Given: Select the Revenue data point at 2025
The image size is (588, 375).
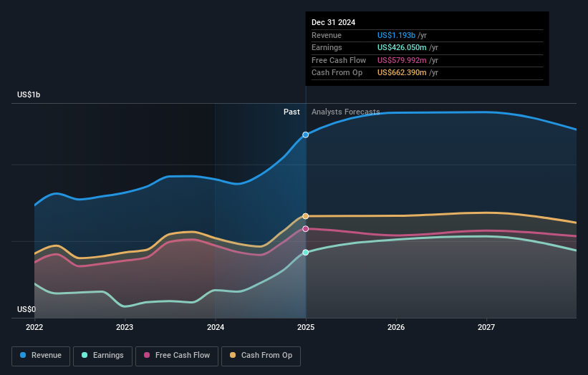Looking at the screenshot, I should coord(306,135).
